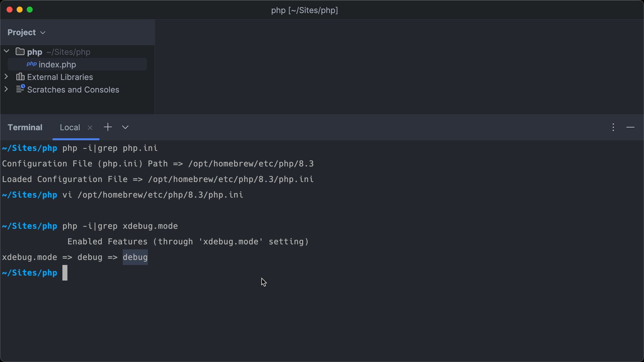The height and width of the screenshot is (362, 644).
Task: Open Terminal options kebab menu
Action: point(613,127)
